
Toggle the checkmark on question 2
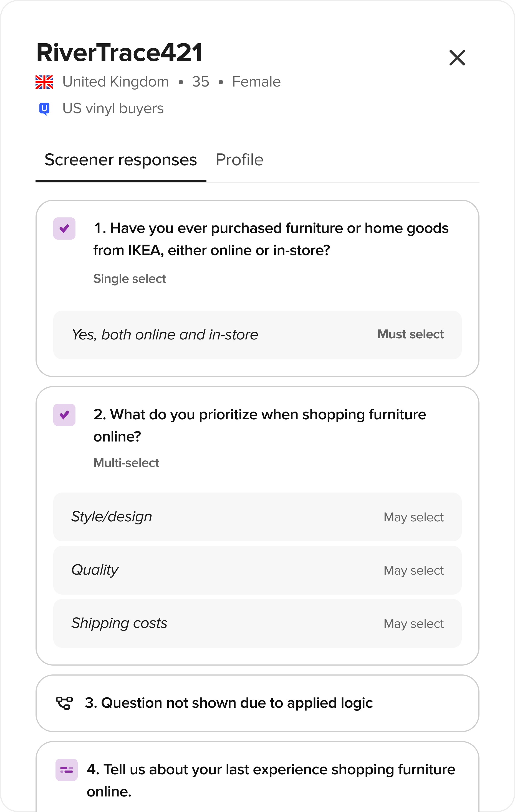coord(64,415)
